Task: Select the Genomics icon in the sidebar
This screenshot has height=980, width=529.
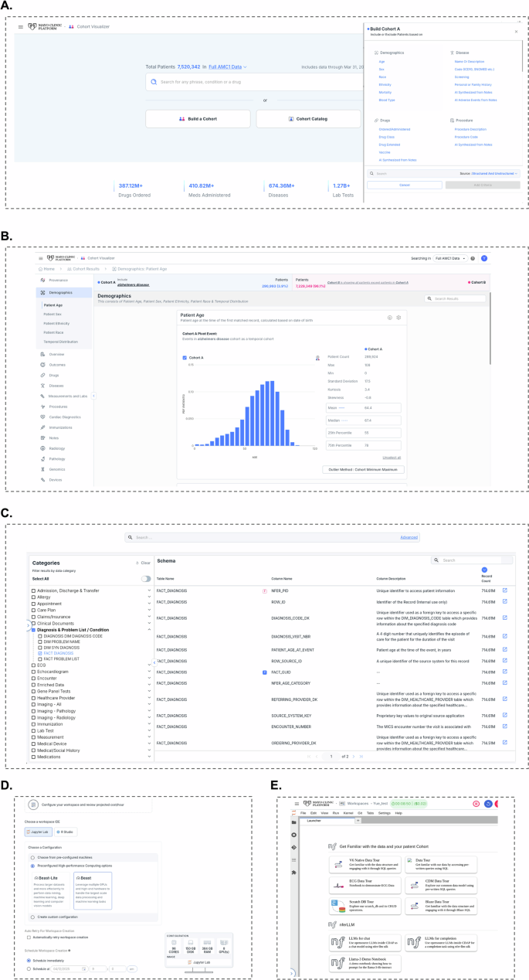Action: 42,469
